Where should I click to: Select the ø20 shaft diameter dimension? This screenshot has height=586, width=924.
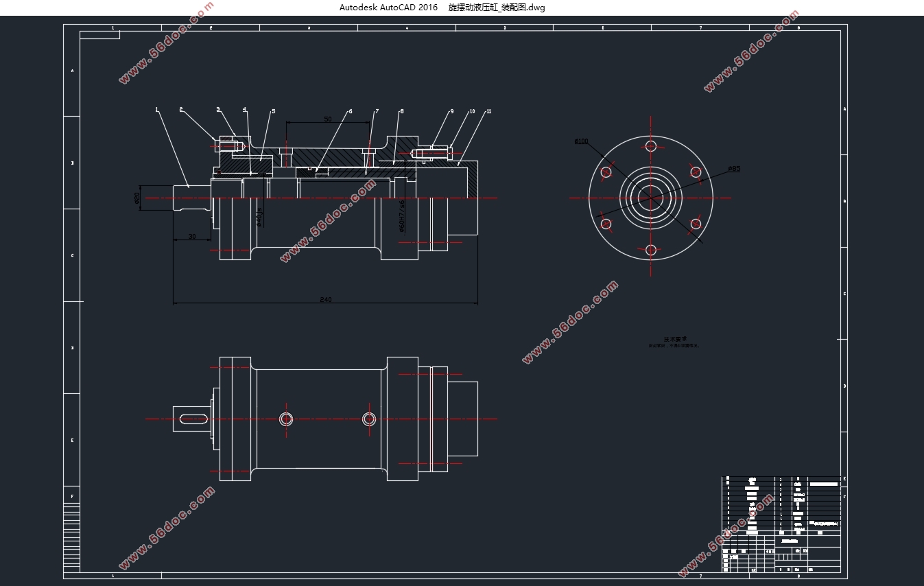coord(137,198)
